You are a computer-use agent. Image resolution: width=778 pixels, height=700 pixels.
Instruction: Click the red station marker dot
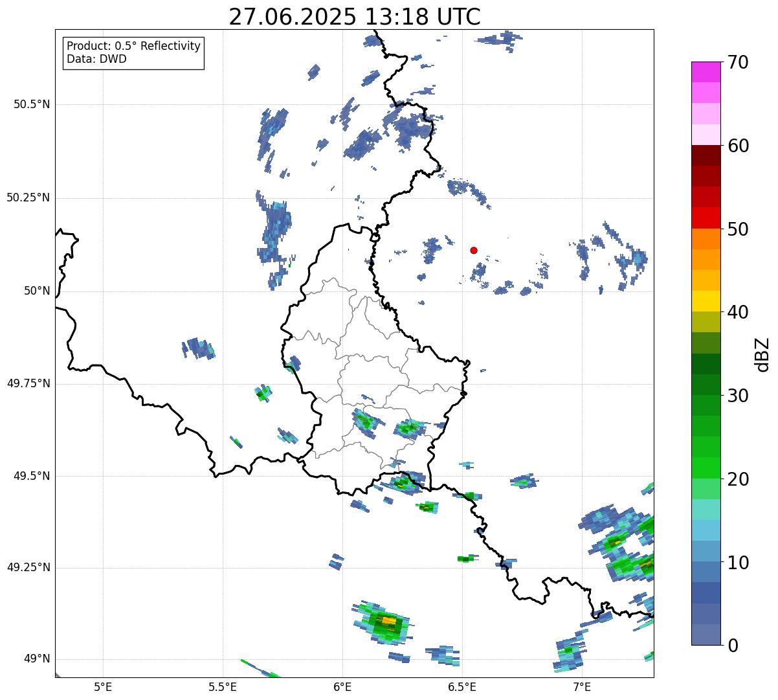(474, 250)
